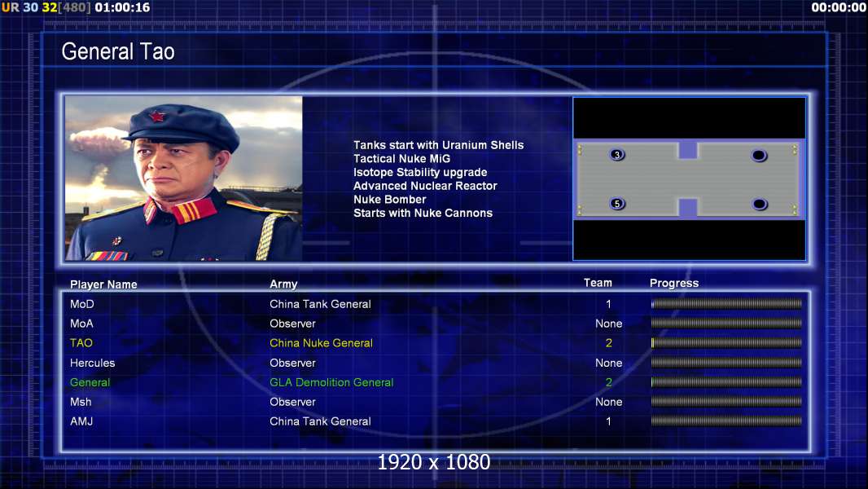Click the MoD progress bar

726,304
